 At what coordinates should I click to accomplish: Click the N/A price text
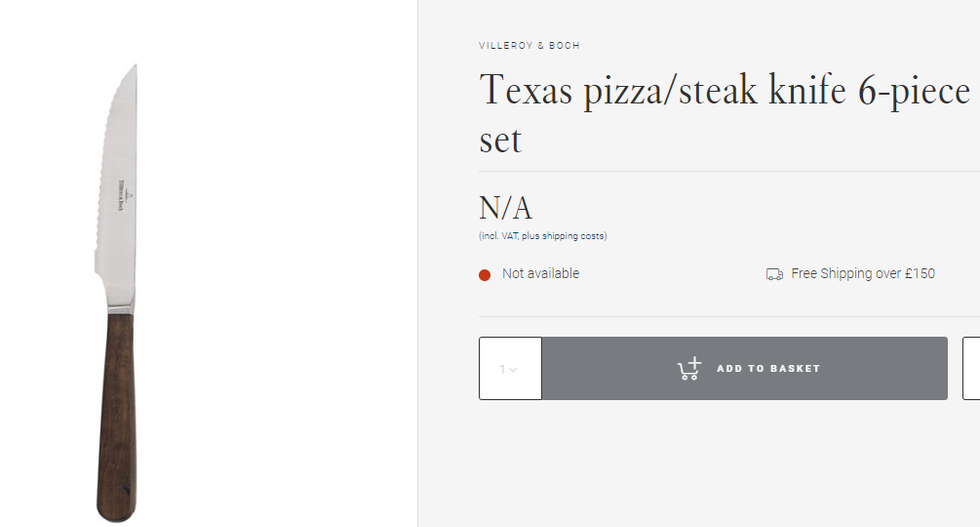tap(505, 208)
